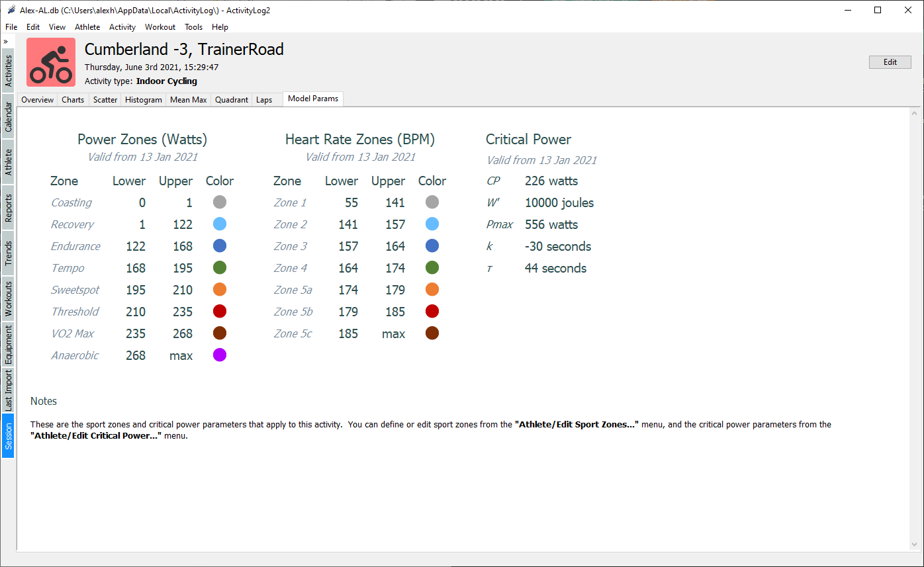Click the Power Zones (Watts) heading

(142, 140)
